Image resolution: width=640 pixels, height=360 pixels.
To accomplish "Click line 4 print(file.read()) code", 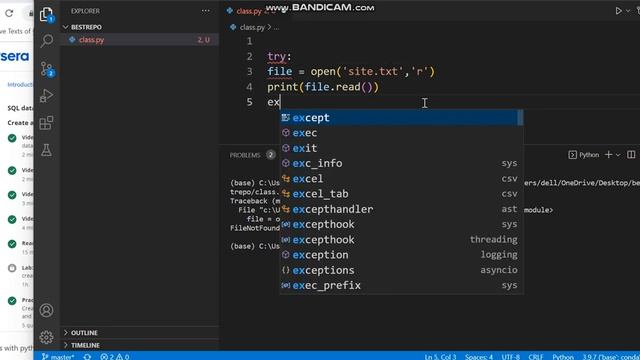I will (323, 87).
